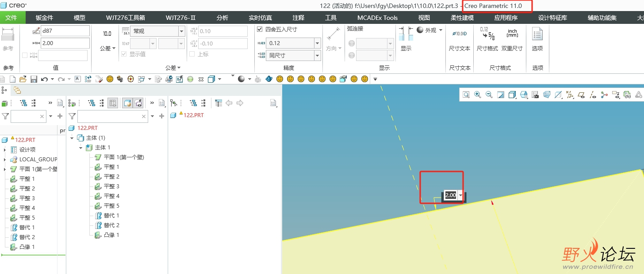Click the blue teapot icon in toolbar
This screenshot has height=274, width=644.
pyautogui.click(x=269, y=79)
